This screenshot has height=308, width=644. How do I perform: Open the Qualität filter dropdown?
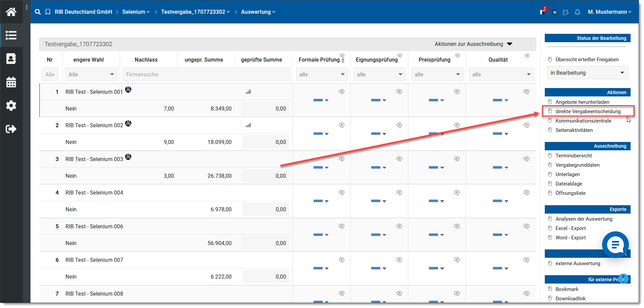(502, 74)
